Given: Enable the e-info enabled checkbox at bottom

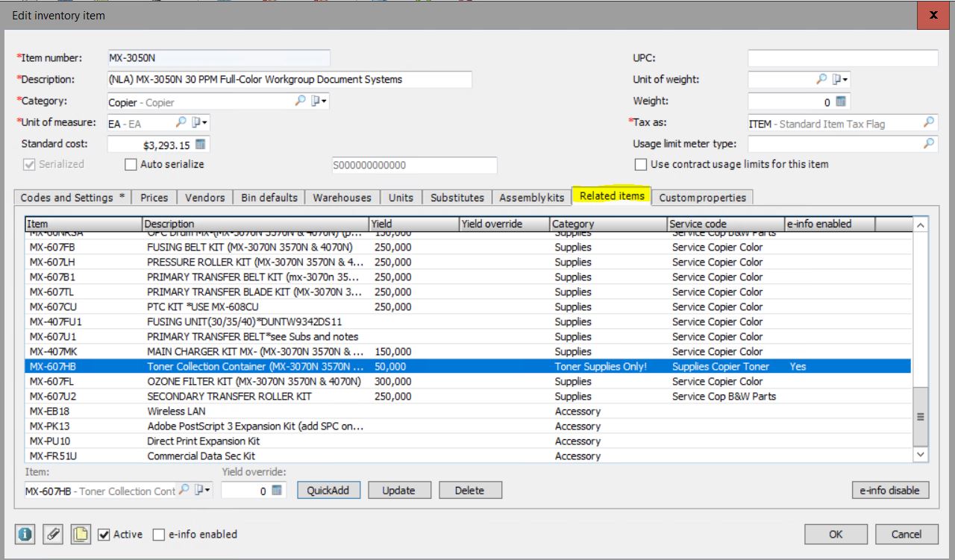Looking at the screenshot, I should click(158, 534).
